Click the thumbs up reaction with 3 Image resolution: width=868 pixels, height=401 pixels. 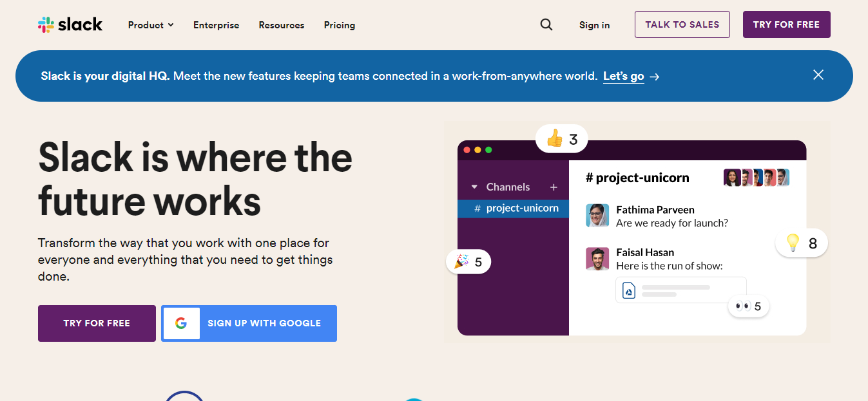[x=561, y=138]
